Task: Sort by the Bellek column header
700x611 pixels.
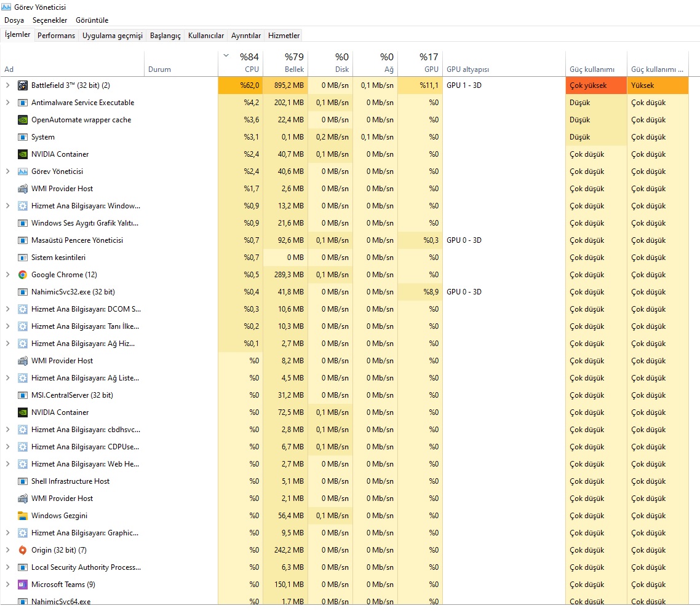Action: (x=285, y=63)
